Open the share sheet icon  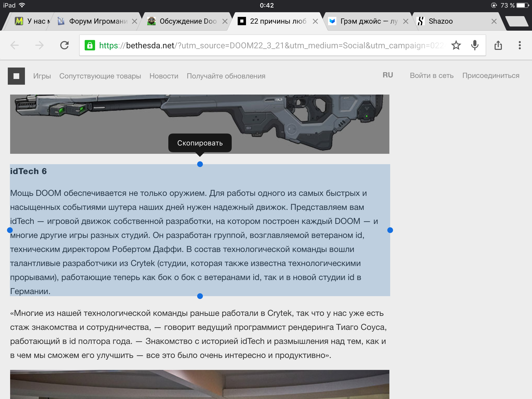pyautogui.click(x=498, y=45)
